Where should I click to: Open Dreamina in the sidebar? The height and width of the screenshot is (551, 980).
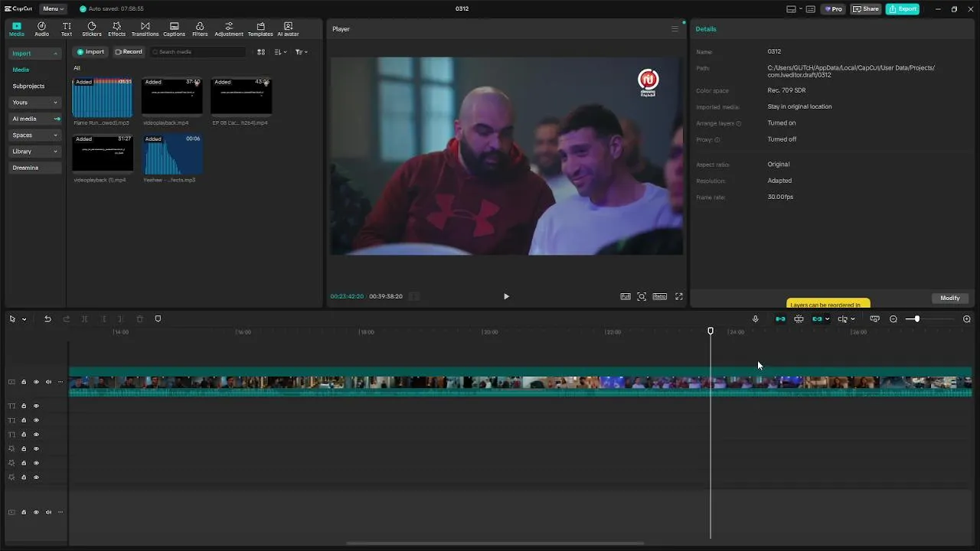coord(35,168)
